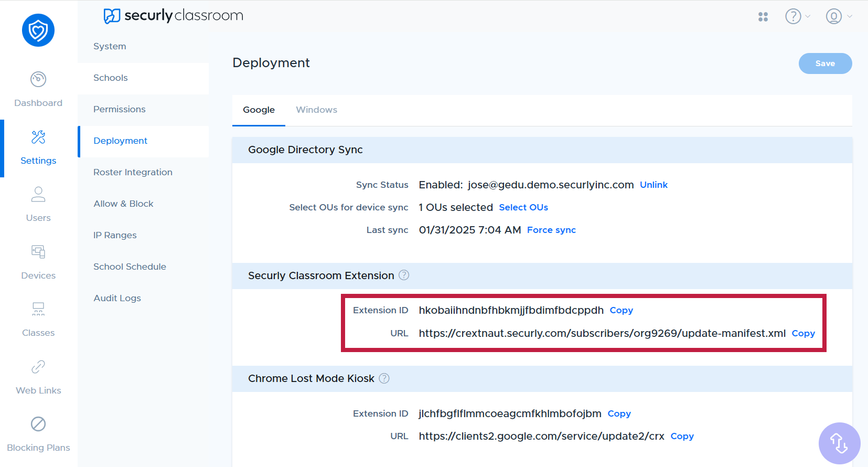The image size is (868, 467).
Task: Click the Securly shield logo icon
Action: [x=38, y=30]
